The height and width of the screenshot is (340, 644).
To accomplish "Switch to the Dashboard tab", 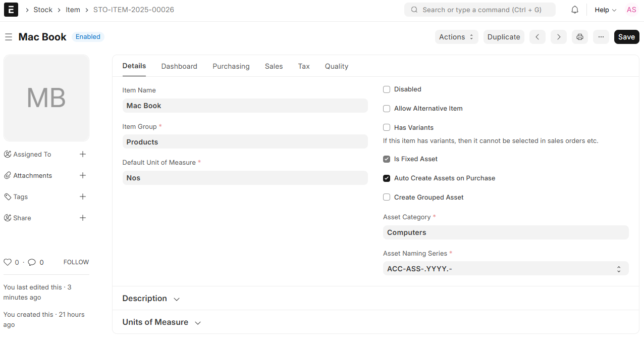I will [179, 66].
